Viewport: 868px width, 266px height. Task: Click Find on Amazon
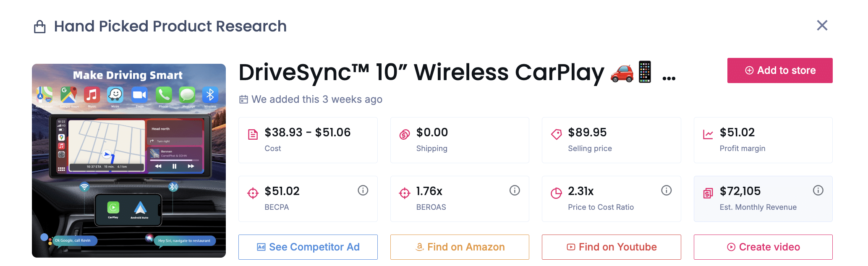pos(459,247)
